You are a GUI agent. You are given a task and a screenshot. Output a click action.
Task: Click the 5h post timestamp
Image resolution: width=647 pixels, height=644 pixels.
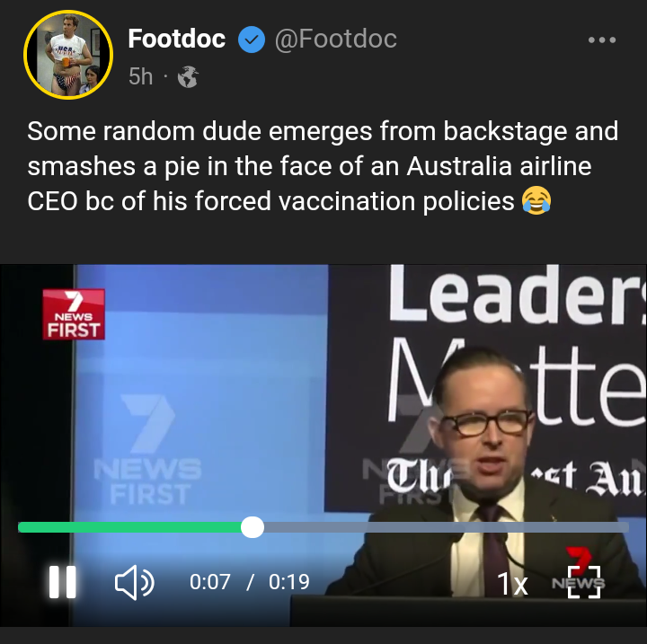tap(140, 76)
